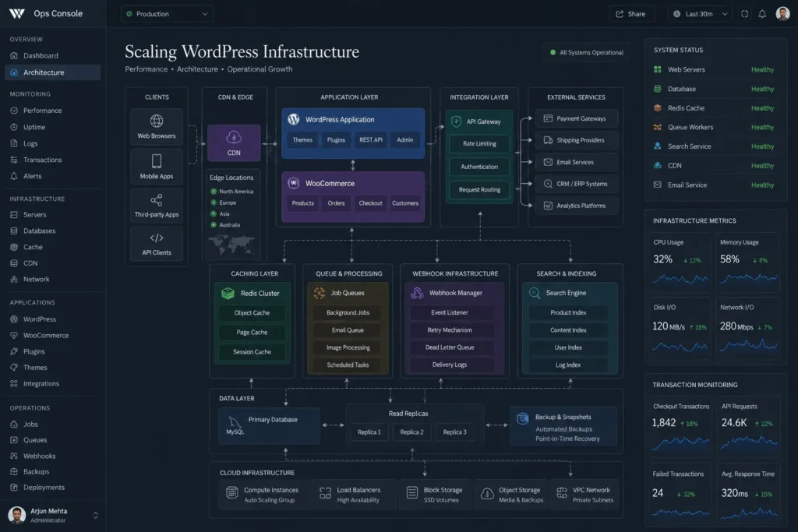
Task: Open Deployments in the sidebar
Action: click(x=52, y=488)
